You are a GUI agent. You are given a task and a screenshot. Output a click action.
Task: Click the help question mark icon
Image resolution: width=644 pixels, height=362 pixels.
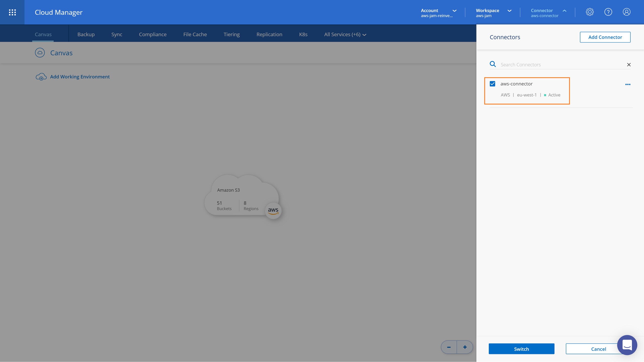pos(608,12)
